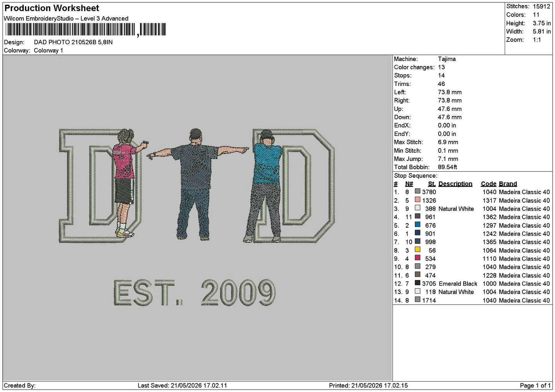The height and width of the screenshot is (392, 555).
Task: Click the Total Bobbin value '89.54ft'
Action: coord(447,167)
